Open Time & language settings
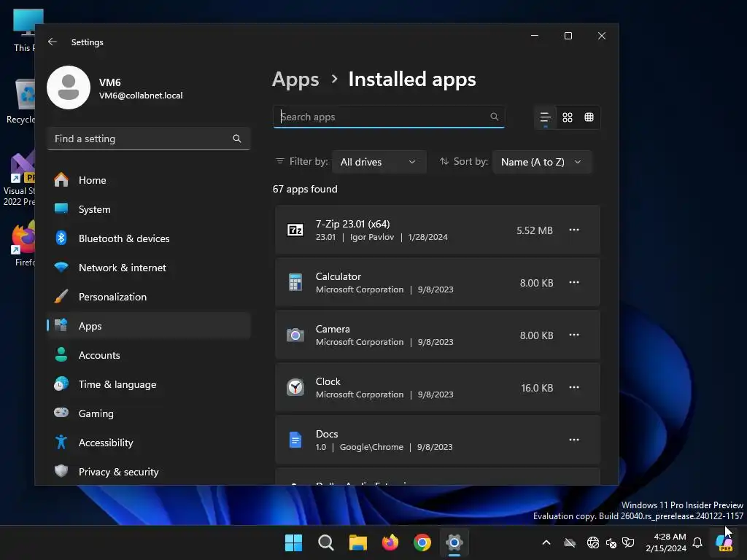The height and width of the screenshot is (560, 747). 149,384
